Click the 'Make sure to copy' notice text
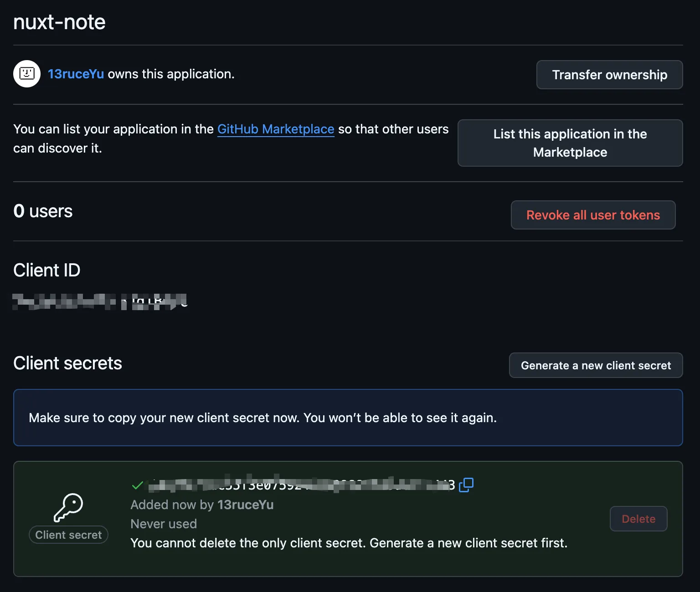Image resolution: width=700 pixels, height=592 pixels. pos(262,418)
